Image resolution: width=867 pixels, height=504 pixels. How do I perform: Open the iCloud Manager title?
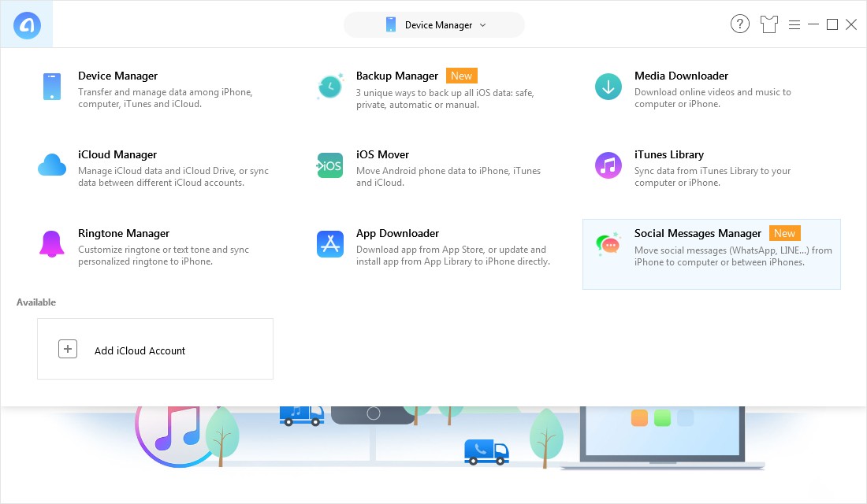click(x=117, y=154)
